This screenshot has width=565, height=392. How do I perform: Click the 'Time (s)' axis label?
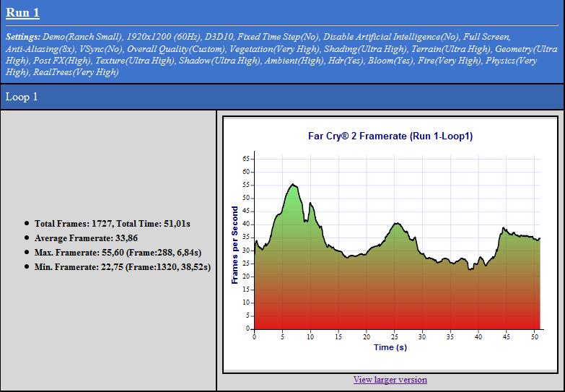click(390, 347)
